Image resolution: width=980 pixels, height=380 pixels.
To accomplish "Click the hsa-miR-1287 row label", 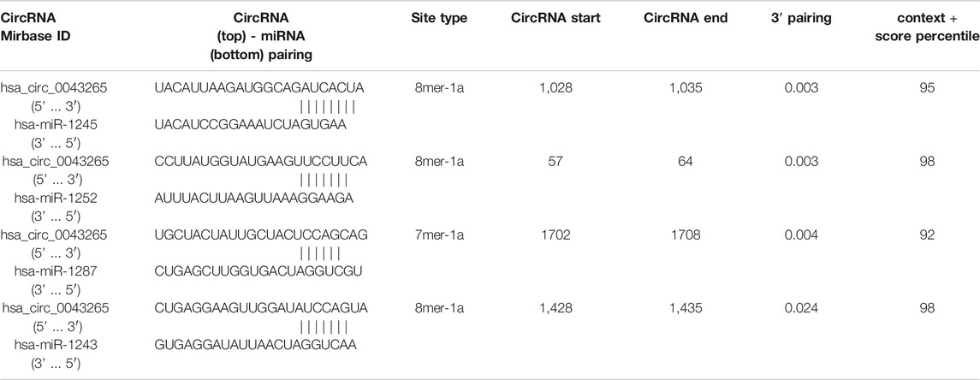I will click(x=56, y=271).
